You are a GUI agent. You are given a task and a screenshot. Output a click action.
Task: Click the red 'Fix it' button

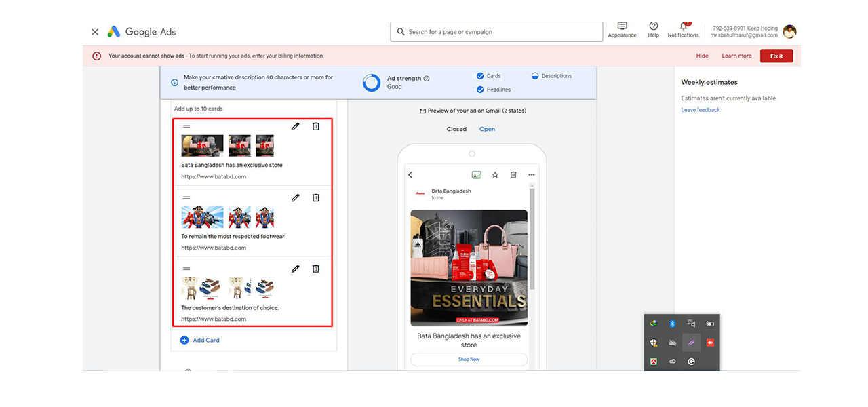[776, 56]
